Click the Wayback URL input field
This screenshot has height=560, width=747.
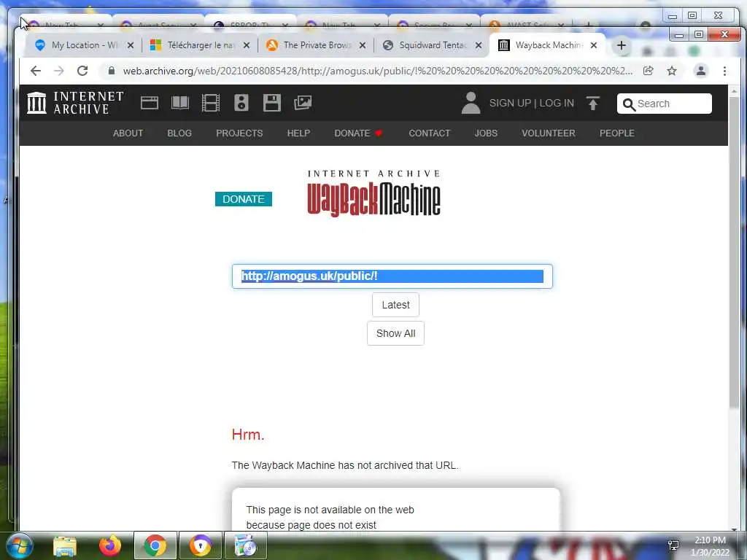tap(392, 276)
